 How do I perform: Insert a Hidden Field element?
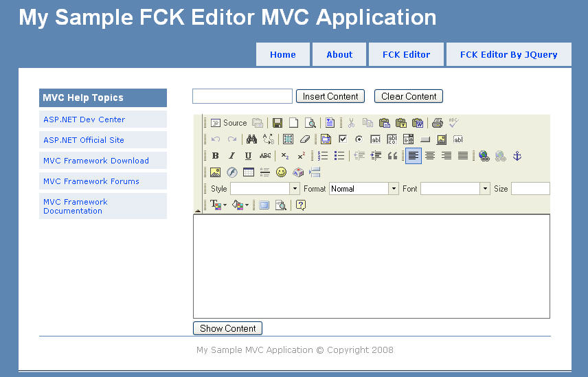(x=458, y=139)
